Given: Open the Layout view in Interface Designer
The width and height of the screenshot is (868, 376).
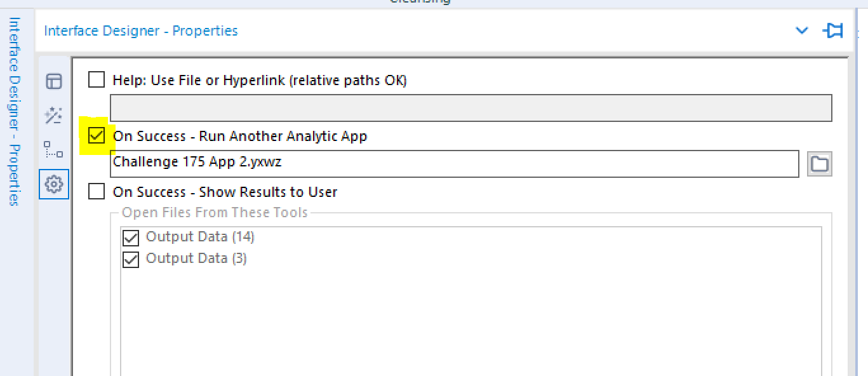Looking at the screenshot, I should pos(53,81).
